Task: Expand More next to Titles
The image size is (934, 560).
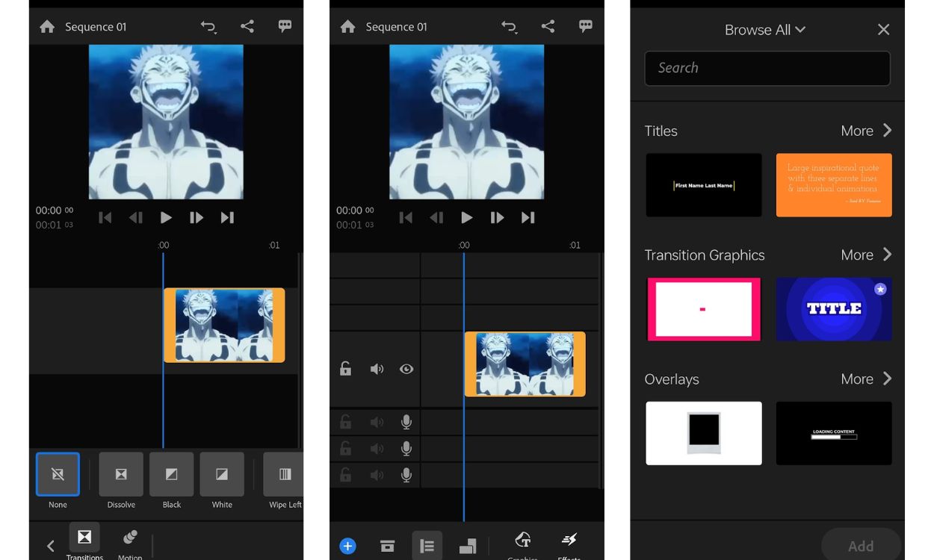Action: click(x=865, y=131)
